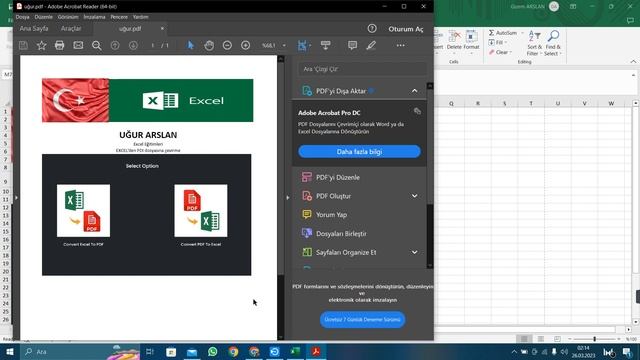Open WhatsApp from the taskbar
Image resolution: width=640 pixels, height=360 pixels.
point(212,351)
